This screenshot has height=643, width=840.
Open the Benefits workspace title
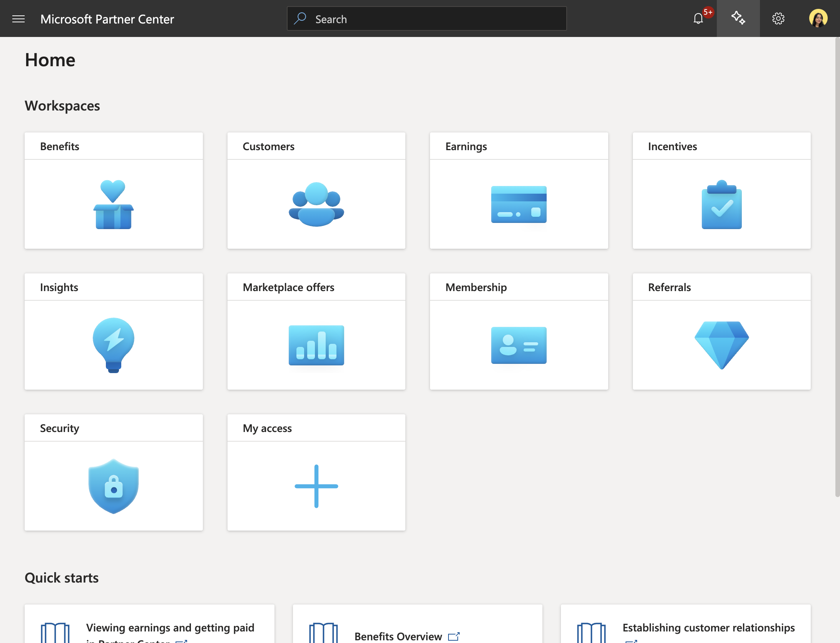point(60,146)
